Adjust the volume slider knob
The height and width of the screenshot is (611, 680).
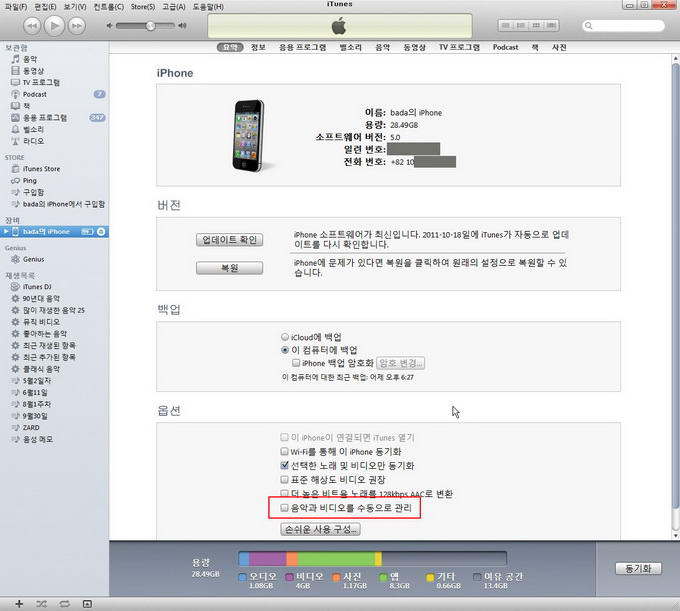[x=150, y=26]
